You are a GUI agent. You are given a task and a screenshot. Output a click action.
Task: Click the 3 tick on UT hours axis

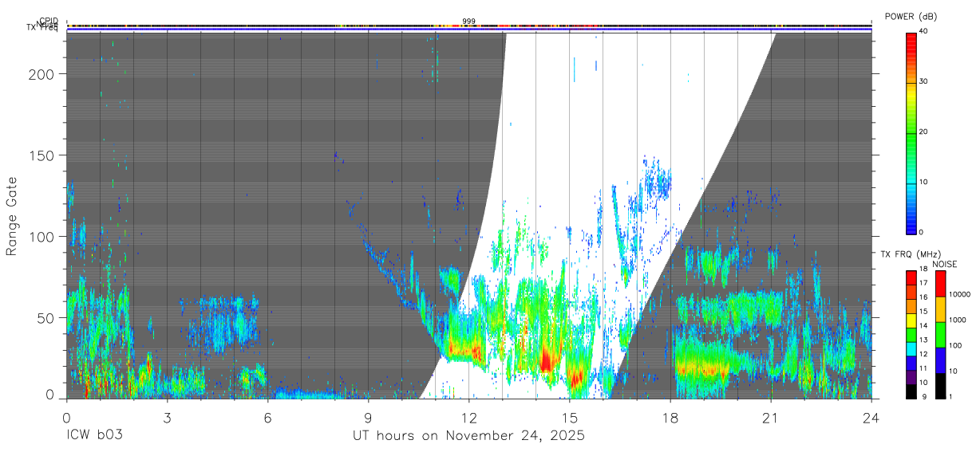(x=167, y=417)
